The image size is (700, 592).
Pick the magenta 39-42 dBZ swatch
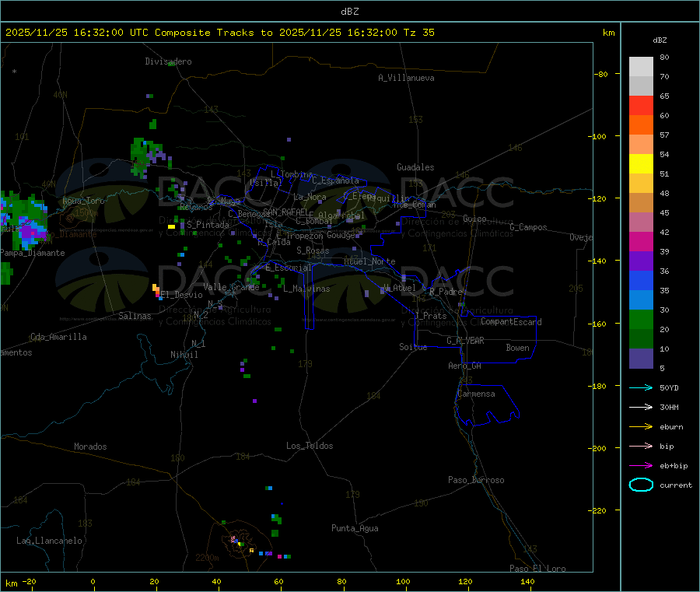click(641, 241)
